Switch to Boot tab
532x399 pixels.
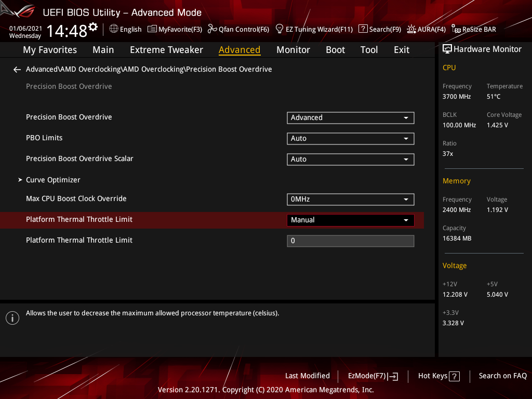pyautogui.click(x=335, y=50)
